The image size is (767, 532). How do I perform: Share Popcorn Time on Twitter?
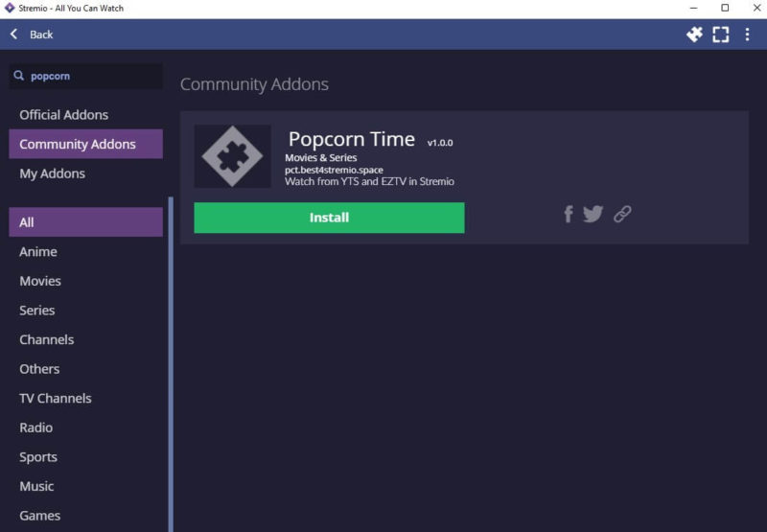593,214
